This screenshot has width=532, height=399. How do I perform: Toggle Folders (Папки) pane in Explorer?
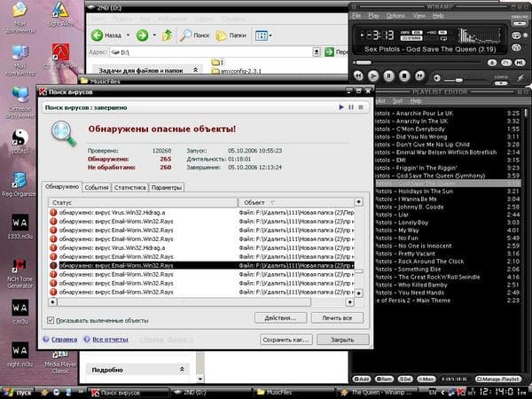pyautogui.click(x=231, y=35)
